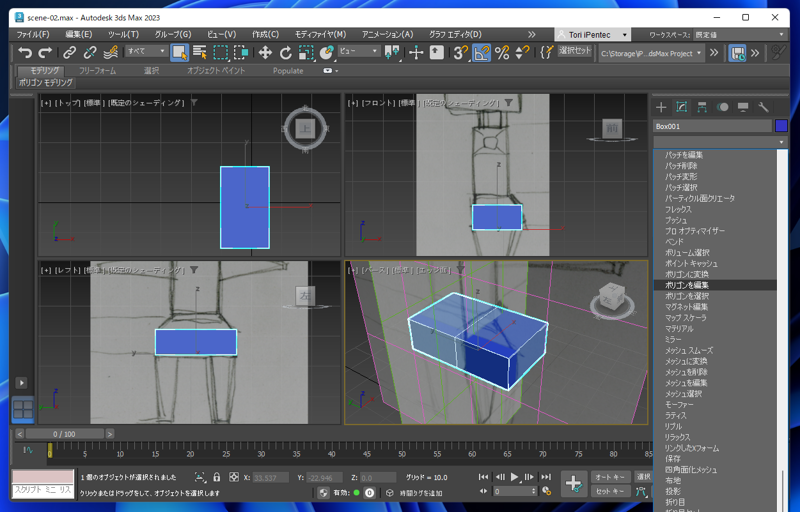
Task: Expand more toolbar items after project path
Action: (714, 53)
